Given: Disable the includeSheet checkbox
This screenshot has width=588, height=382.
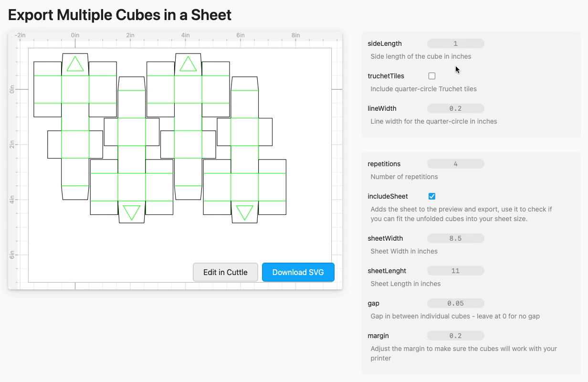Looking at the screenshot, I should coord(431,196).
